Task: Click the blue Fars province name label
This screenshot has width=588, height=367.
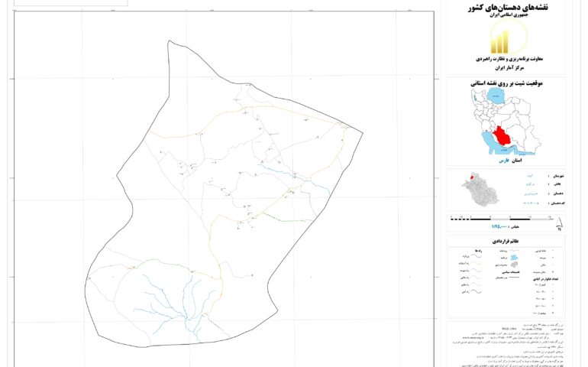Action: [502, 161]
